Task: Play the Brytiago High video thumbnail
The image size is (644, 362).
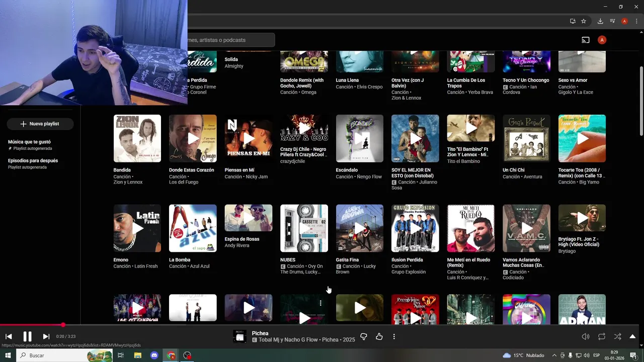Action: coord(582,218)
